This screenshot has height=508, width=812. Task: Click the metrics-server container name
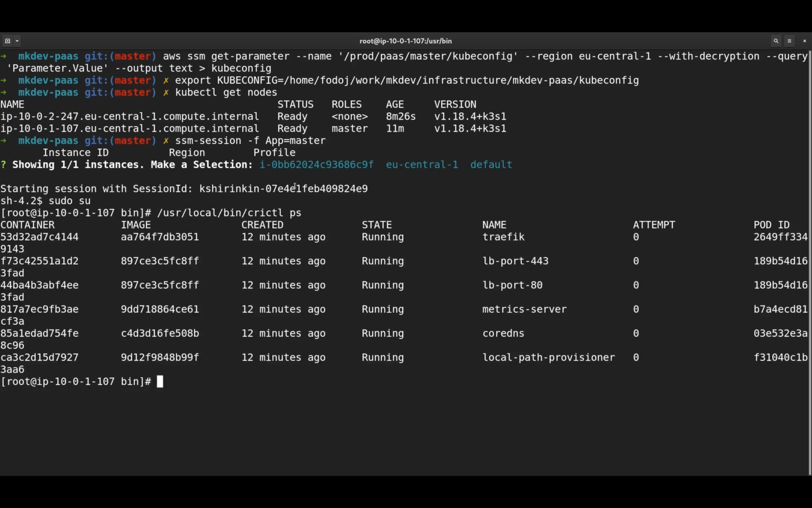(525, 309)
